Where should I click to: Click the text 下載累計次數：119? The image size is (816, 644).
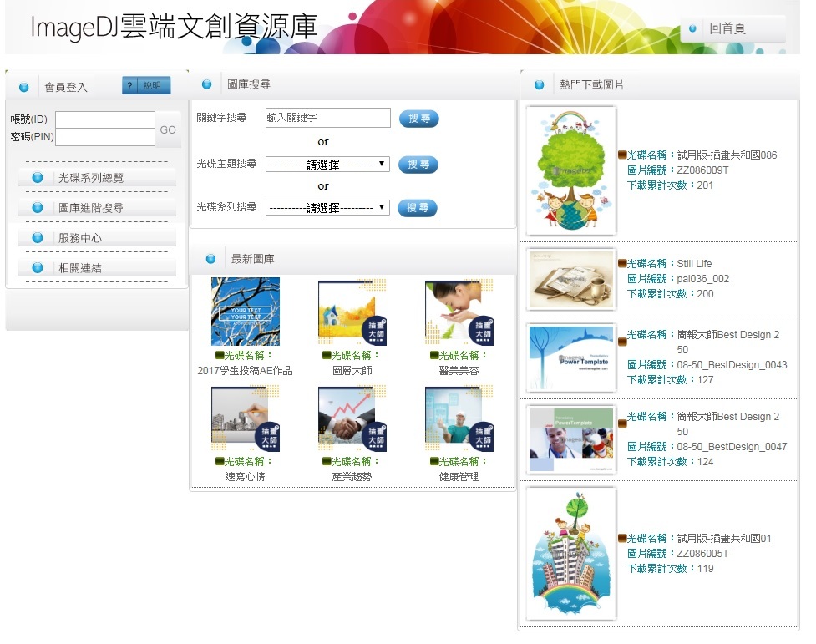coord(671,569)
